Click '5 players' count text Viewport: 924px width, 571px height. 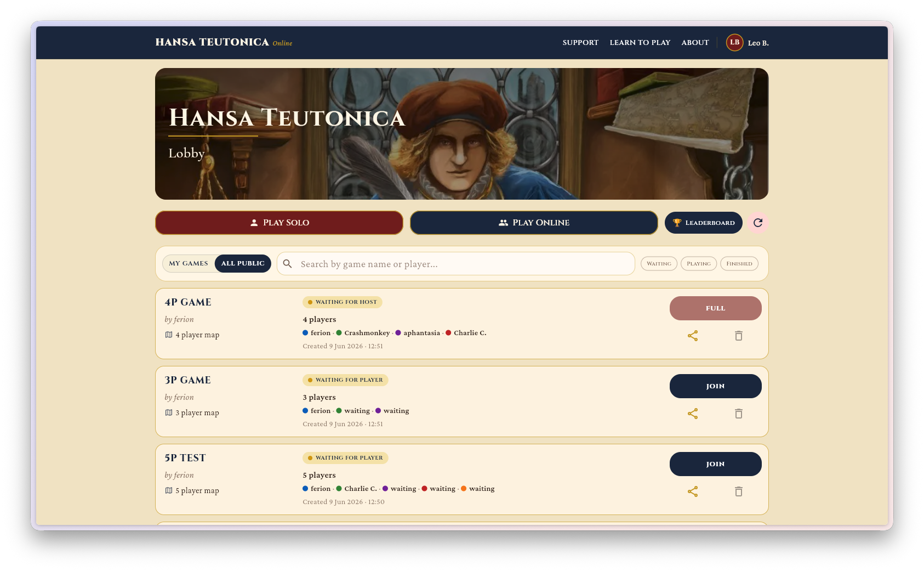(x=320, y=476)
